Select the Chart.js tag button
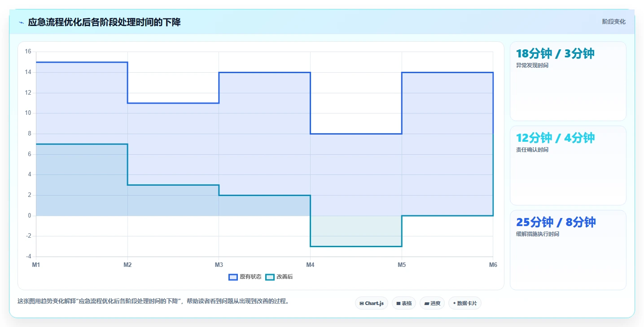This screenshot has height=327, width=644. [372, 303]
